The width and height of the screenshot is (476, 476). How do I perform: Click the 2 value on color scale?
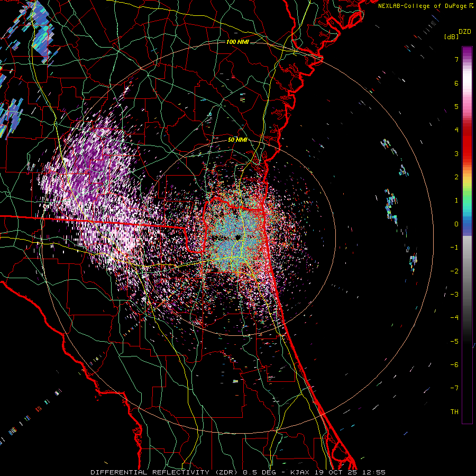coord(456,177)
